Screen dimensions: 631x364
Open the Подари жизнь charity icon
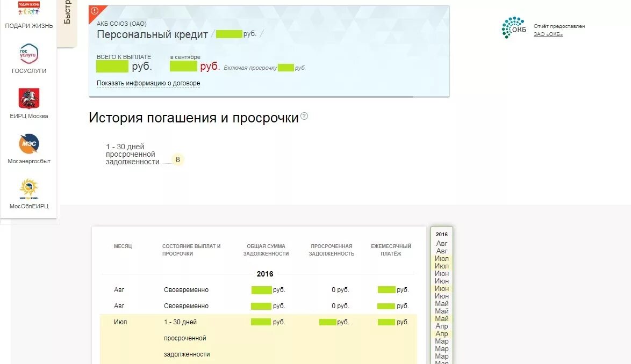coord(28,8)
